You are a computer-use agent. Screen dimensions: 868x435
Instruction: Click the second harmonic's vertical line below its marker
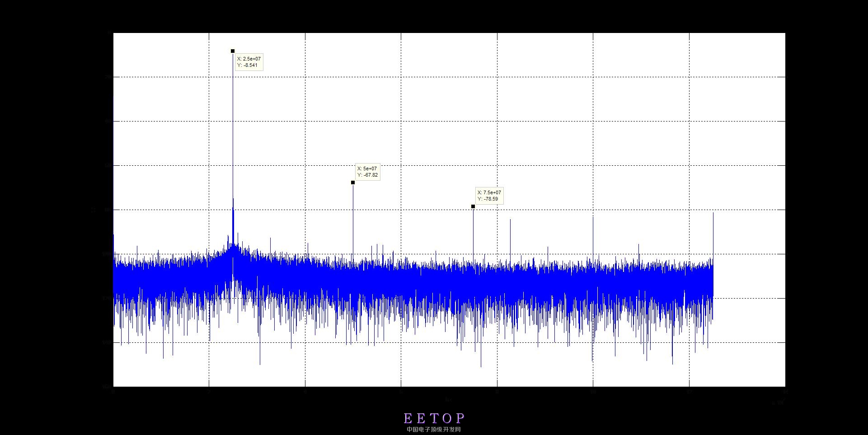(x=353, y=221)
